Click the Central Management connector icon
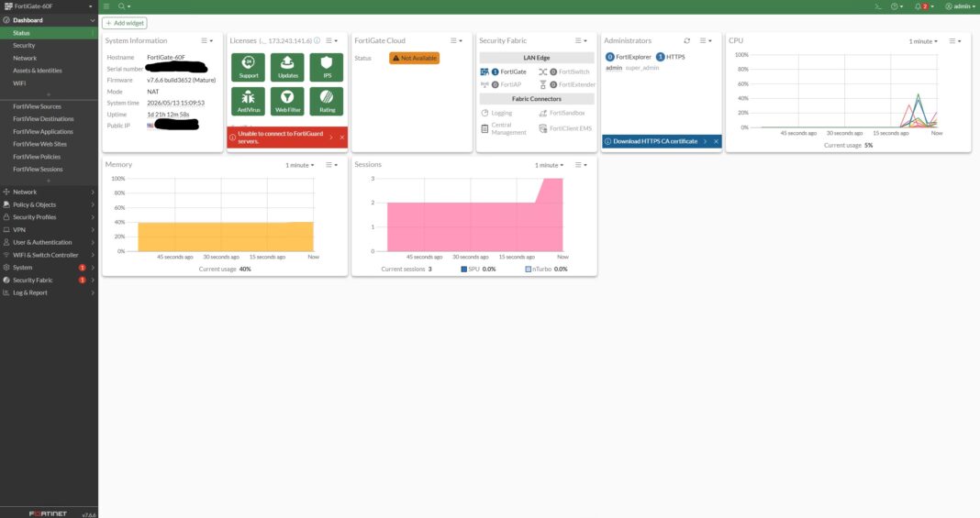 point(484,128)
